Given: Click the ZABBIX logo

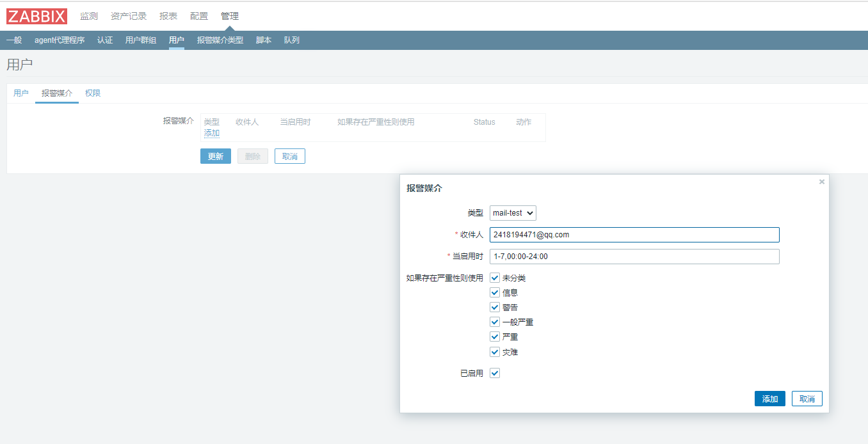Looking at the screenshot, I should click(36, 16).
